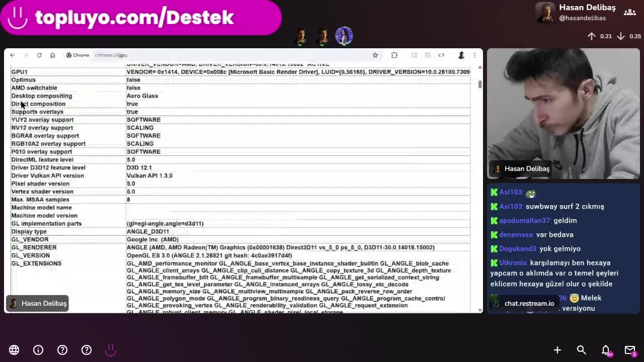Screen dimensions: 644x362
Task: Click the second participant avatar at top center
Action: point(323,36)
